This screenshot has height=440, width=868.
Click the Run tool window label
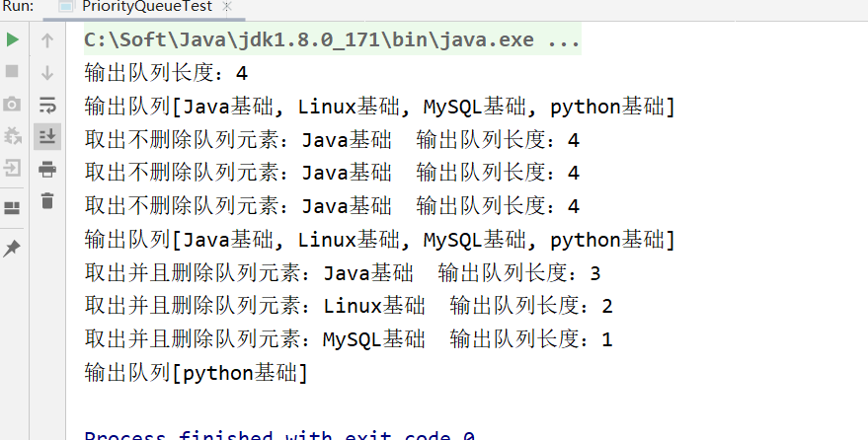click(x=18, y=7)
